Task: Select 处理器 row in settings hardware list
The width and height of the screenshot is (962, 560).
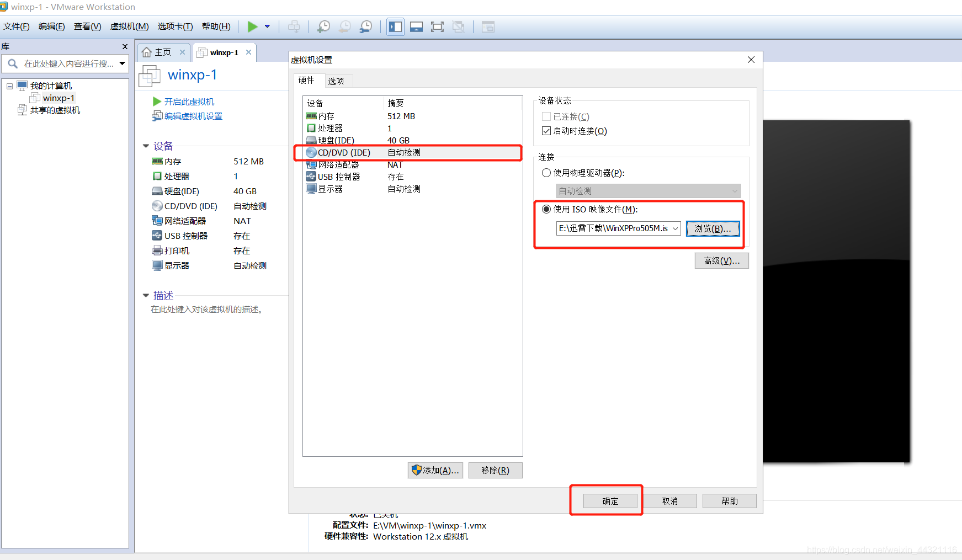Action: point(412,129)
